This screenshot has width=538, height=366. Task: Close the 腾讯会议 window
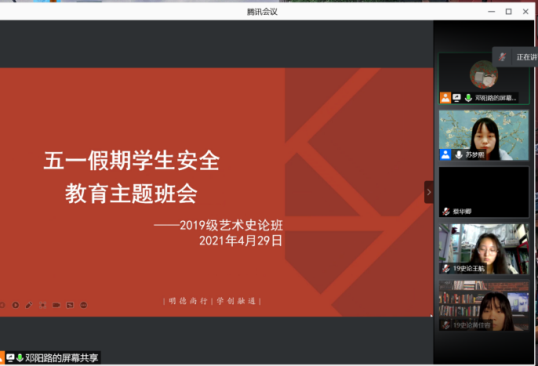coord(525,11)
